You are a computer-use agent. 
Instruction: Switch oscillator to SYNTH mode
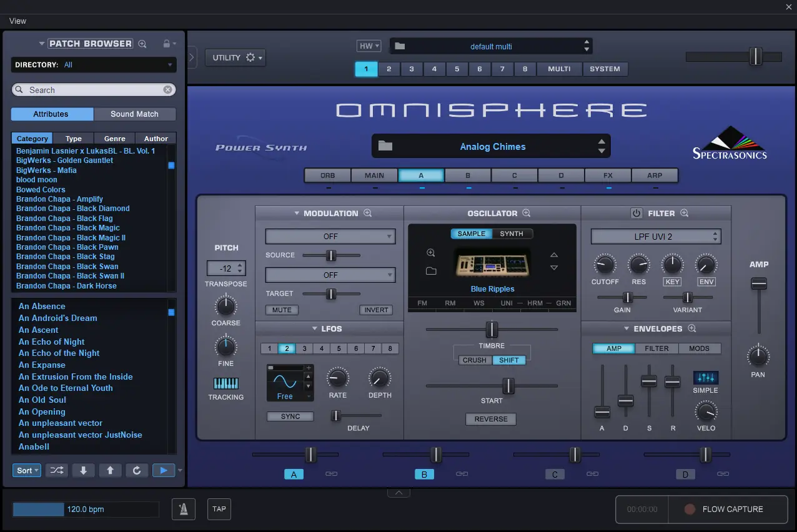point(512,234)
